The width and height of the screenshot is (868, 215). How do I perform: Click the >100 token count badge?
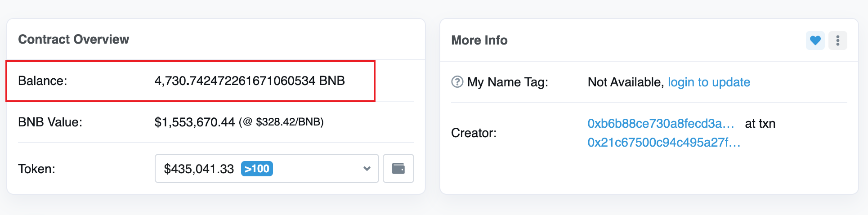pyautogui.click(x=257, y=169)
